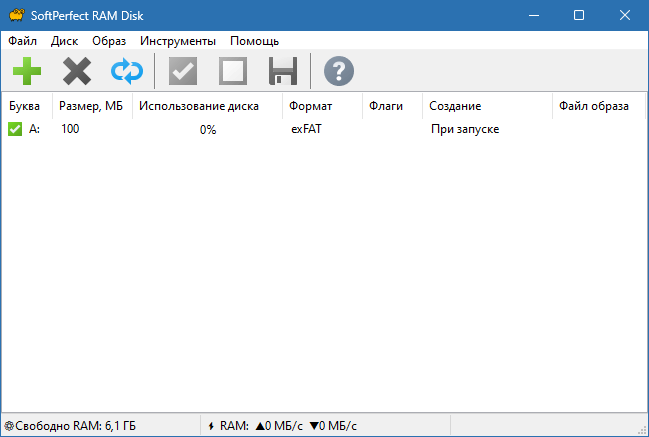Click the empty square toolbar icon
This screenshot has width=649, height=437.
click(233, 71)
